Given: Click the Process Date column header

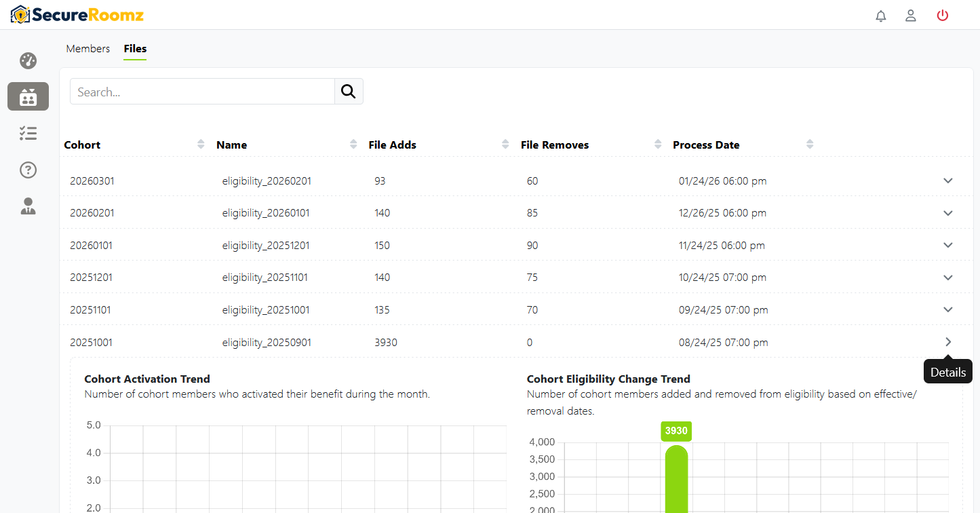Looking at the screenshot, I should coord(706,145).
